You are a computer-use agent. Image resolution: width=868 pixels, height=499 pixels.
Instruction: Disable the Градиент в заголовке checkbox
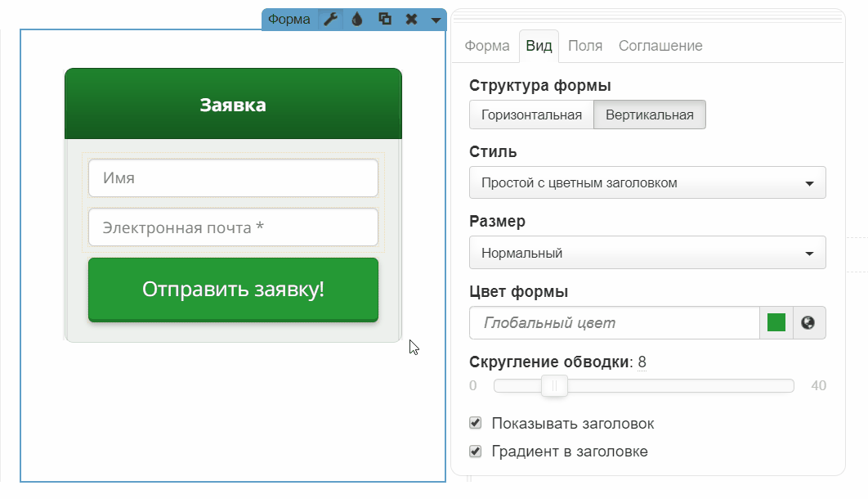[476, 451]
